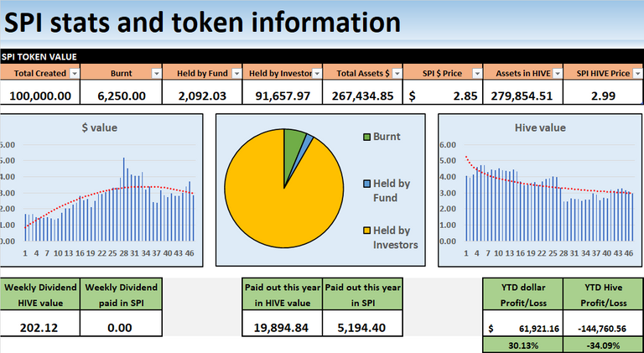Image resolution: width=644 pixels, height=353 pixels.
Task: Select Paid out this year in HIVE value header
Action: click(283, 294)
